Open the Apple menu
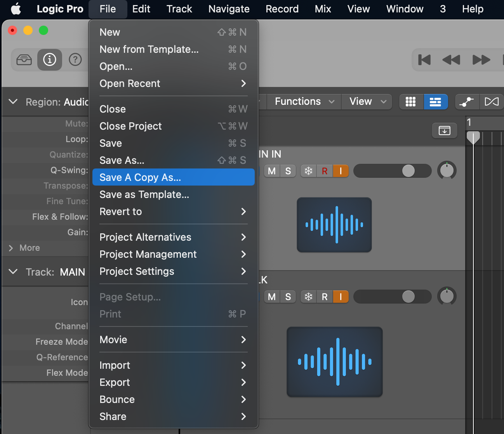This screenshot has width=504, height=434. click(x=16, y=9)
